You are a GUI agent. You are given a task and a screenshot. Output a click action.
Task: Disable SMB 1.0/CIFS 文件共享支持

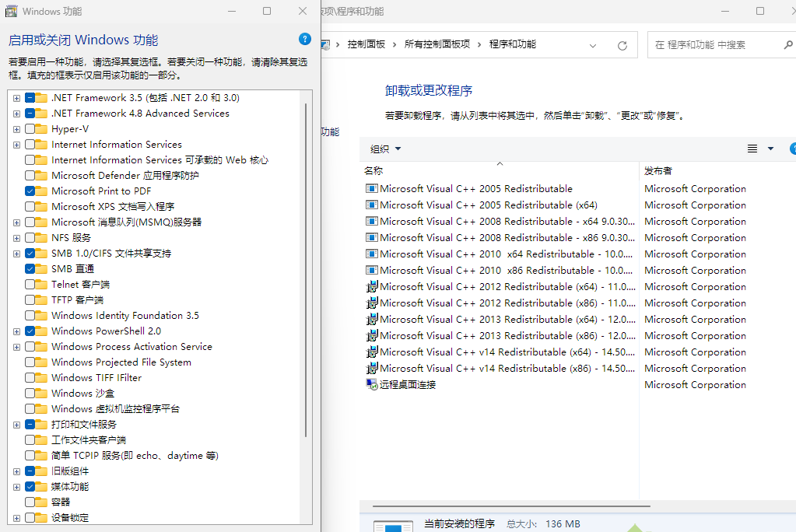tap(31, 253)
